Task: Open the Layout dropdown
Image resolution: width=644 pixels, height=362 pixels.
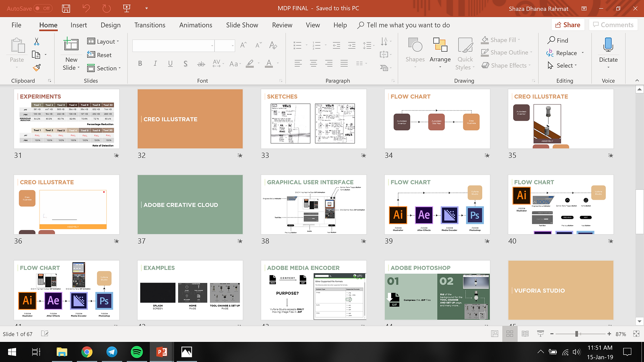Action: pos(103,41)
